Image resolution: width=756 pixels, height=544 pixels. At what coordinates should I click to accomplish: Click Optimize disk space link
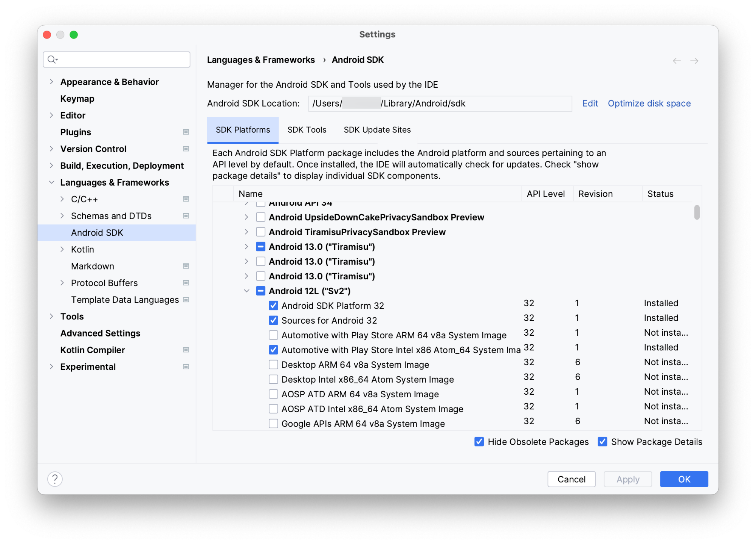tap(650, 103)
